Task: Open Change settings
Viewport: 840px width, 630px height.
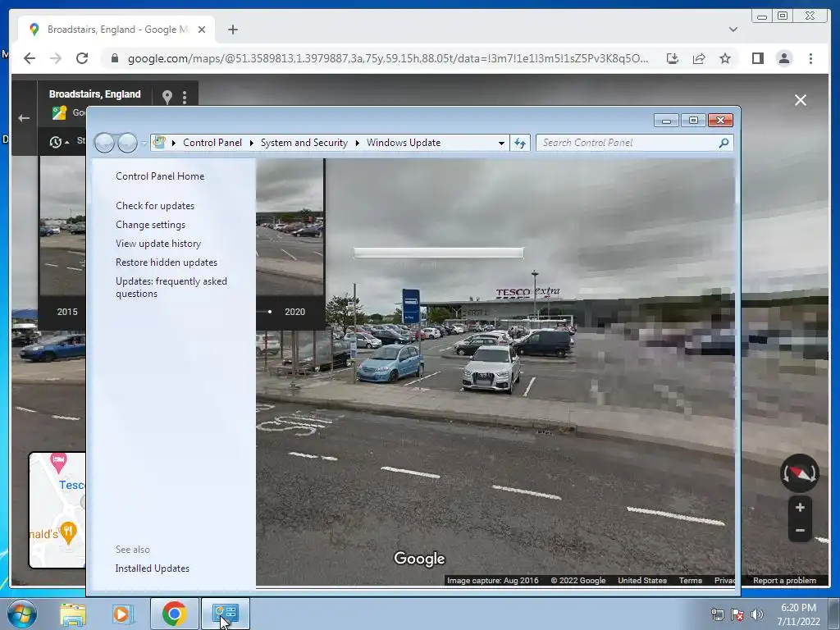Action: pos(151,225)
